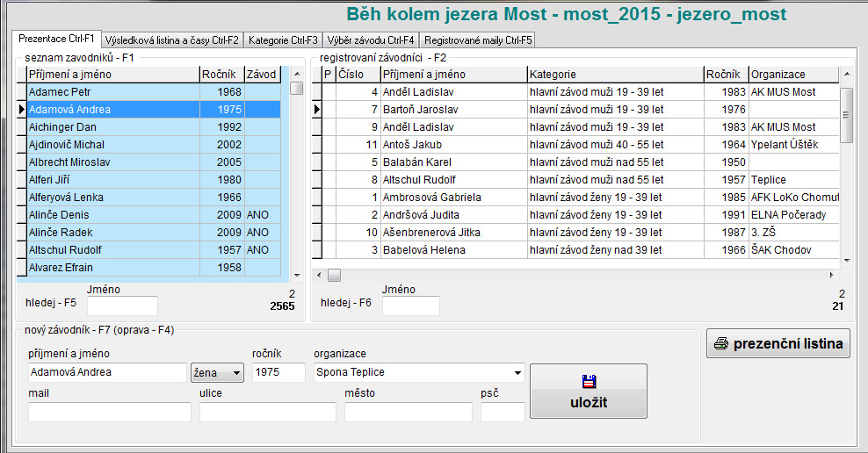
Task: Click horizontal scroll left arrow of registrovaní table
Action: coord(319,275)
